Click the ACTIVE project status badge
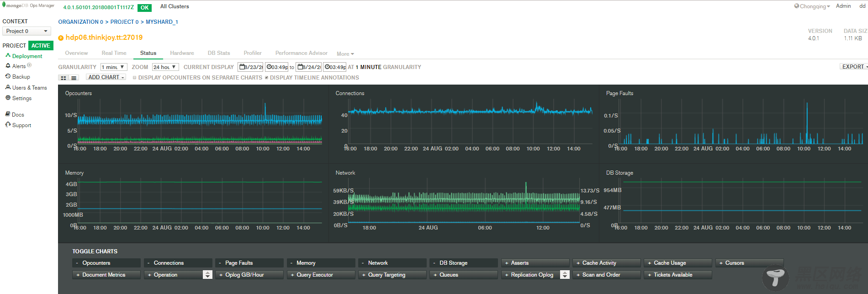Screen dimensions: 868x294 [41, 46]
